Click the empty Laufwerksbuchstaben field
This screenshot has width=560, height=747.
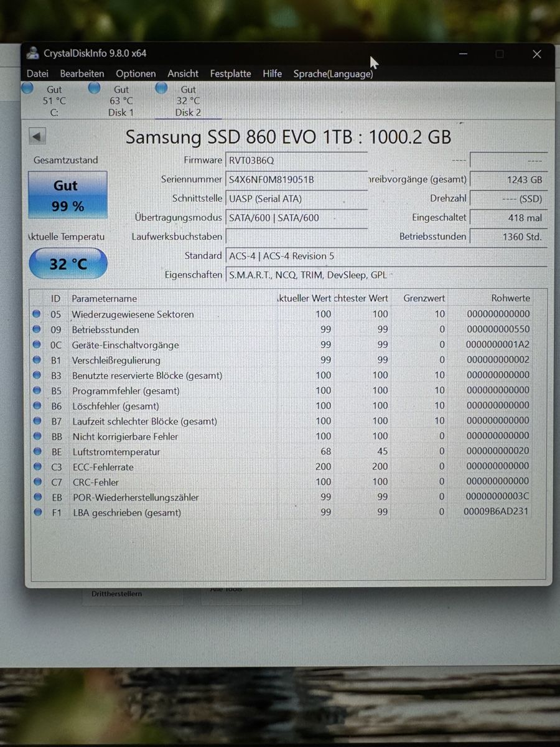tap(296, 237)
